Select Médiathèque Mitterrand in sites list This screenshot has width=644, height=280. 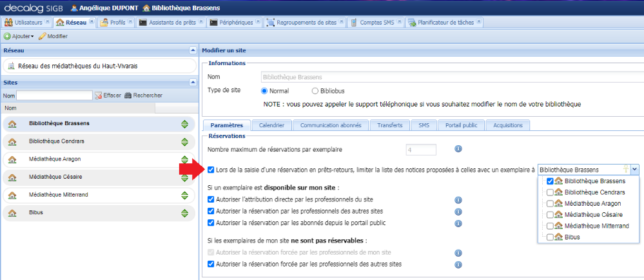(99, 194)
